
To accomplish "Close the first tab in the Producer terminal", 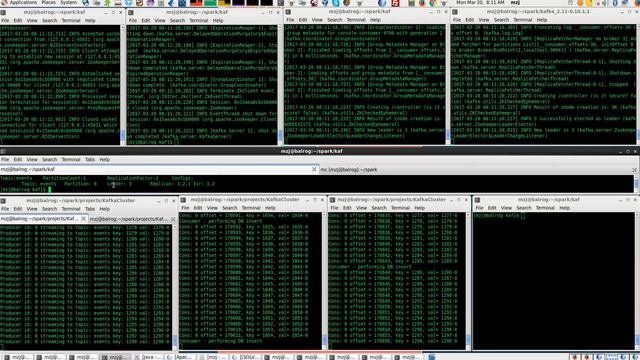I will click(83, 219).
